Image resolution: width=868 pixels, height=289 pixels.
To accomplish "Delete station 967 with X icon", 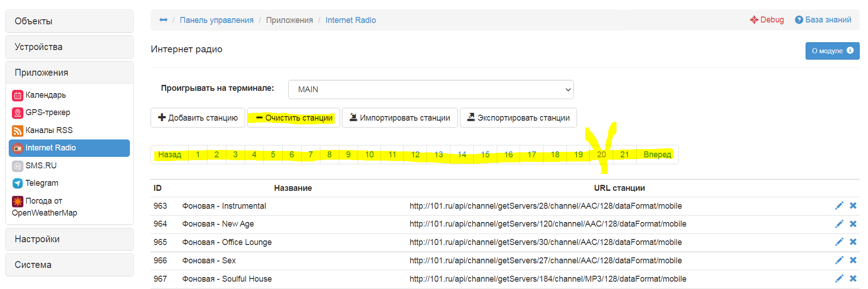I will pyautogui.click(x=853, y=278).
